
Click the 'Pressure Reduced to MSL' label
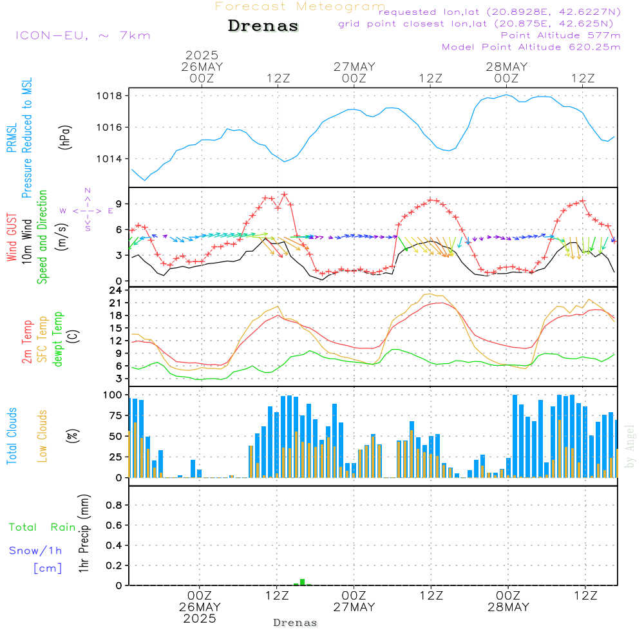[26, 138]
